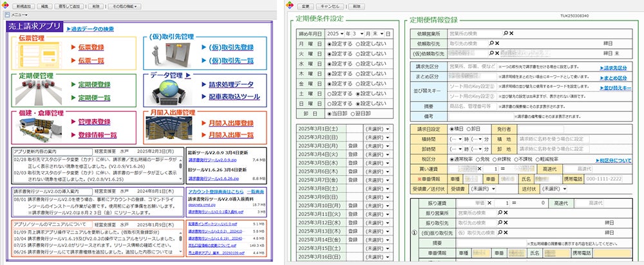Click the magnifier icon next to (仮)依頼取引先
This screenshot has height=265, width=644.
pos(491,53)
